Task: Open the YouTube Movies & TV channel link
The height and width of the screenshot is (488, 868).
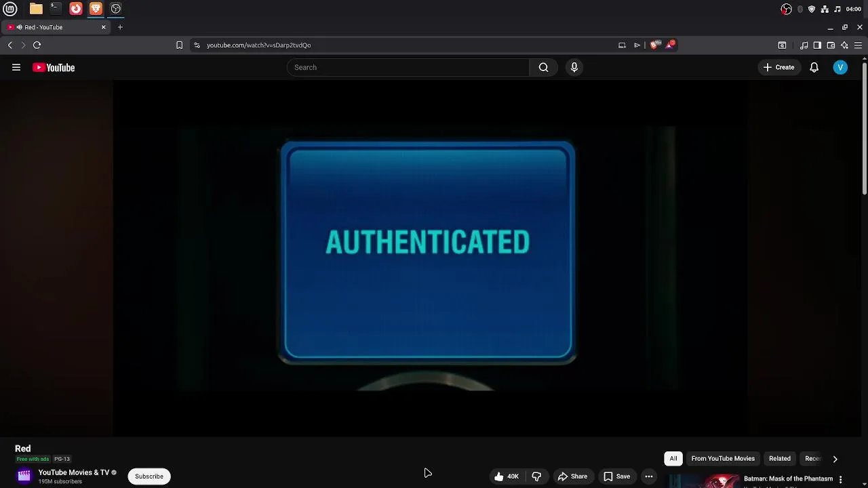Action: pyautogui.click(x=74, y=472)
